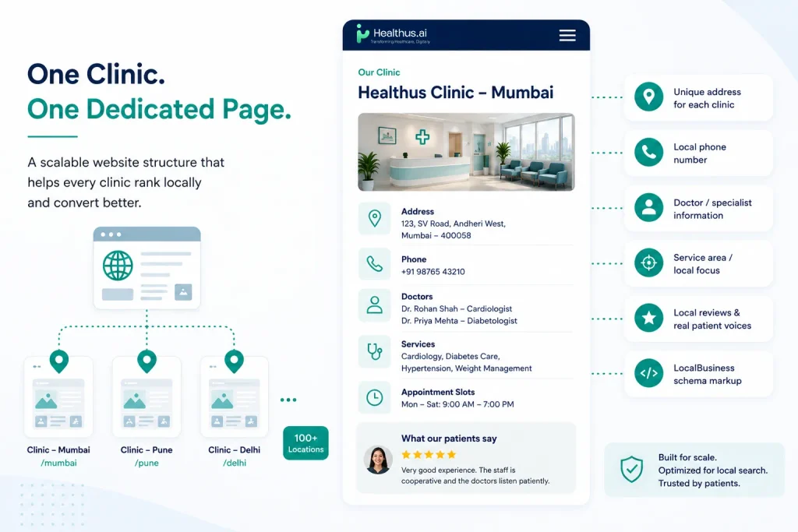Click the Our Clinic label

pyautogui.click(x=380, y=72)
